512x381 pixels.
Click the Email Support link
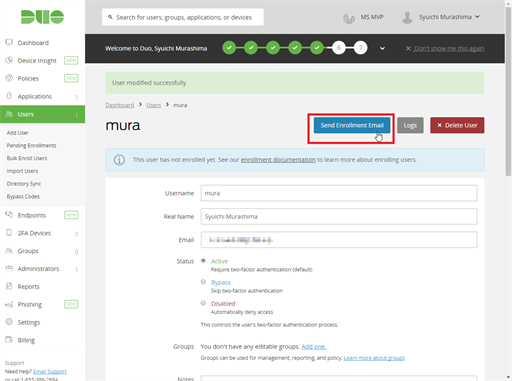(x=50, y=371)
